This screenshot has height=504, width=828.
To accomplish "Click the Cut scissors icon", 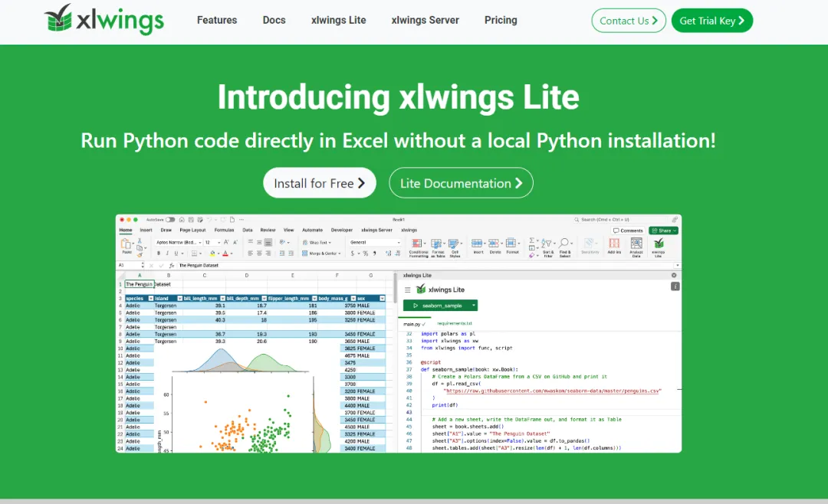I will 140,241.
